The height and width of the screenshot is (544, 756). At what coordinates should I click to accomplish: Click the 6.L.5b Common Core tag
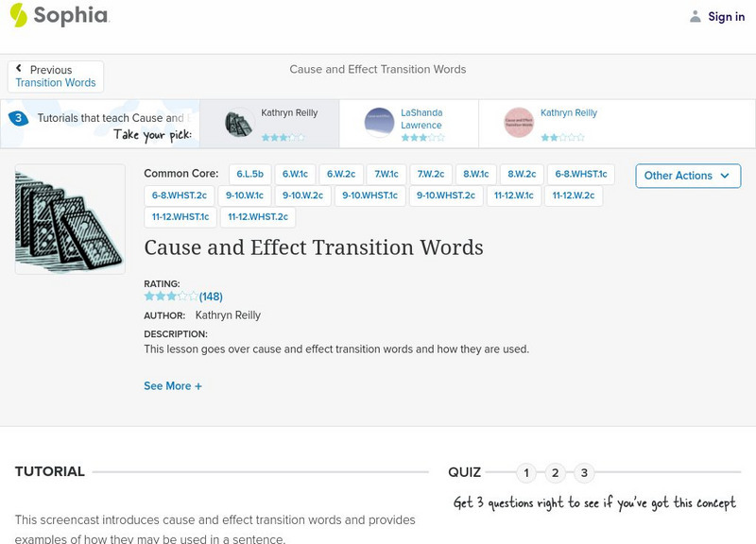click(250, 175)
